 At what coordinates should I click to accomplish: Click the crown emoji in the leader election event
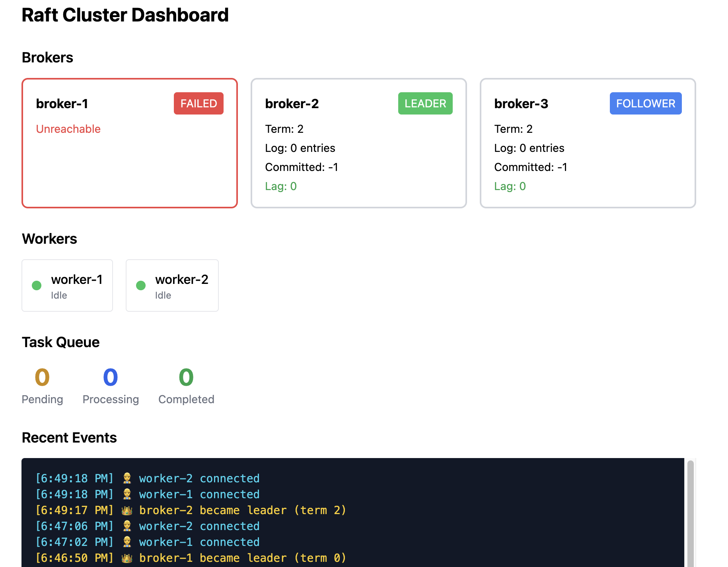click(x=127, y=510)
